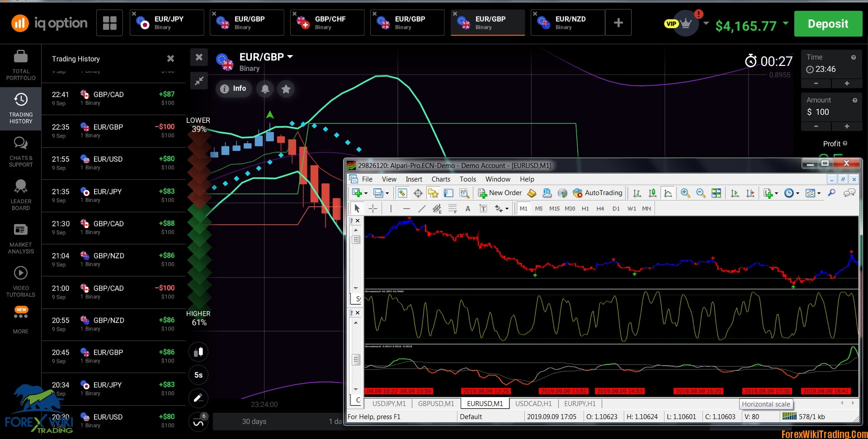Add a new asset tab with plus
This screenshot has width=868, height=439.
click(x=618, y=23)
